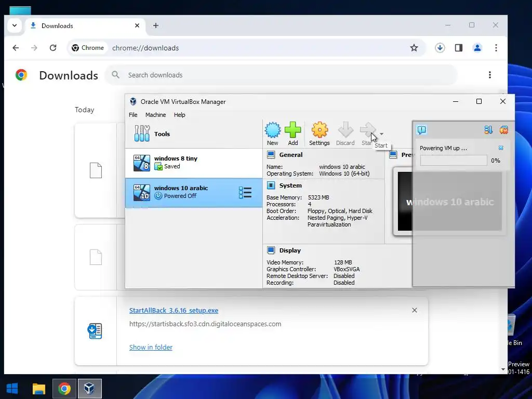Click the Display section screen icon
This screenshot has height=399, width=532.
tap(271, 250)
